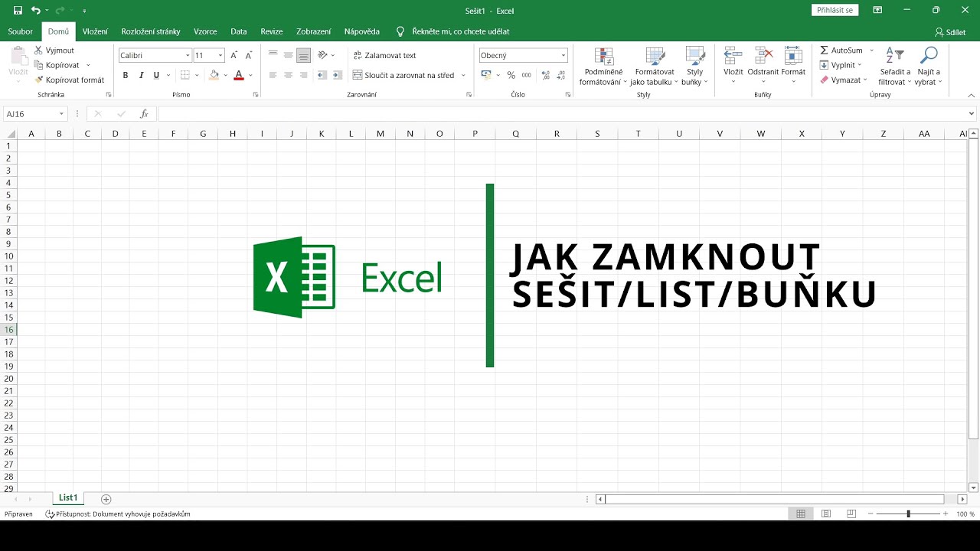Cut selection with the Vyjmout command

tap(54, 51)
